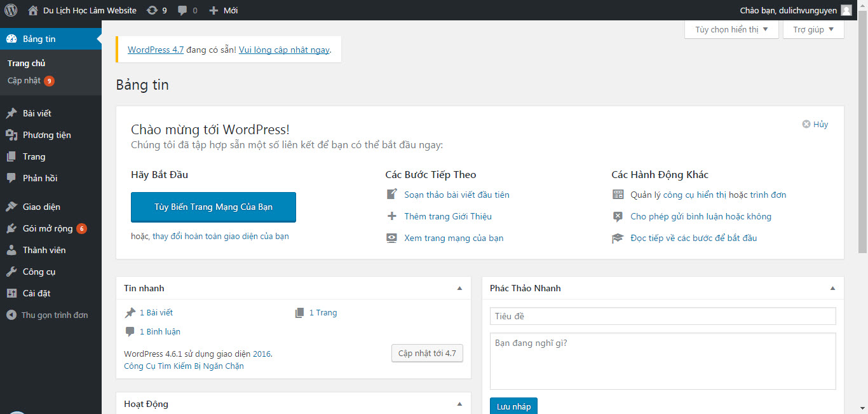Open the Tùy chọn hiển thị dropdown
The image size is (868, 414).
pyautogui.click(x=731, y=29)
